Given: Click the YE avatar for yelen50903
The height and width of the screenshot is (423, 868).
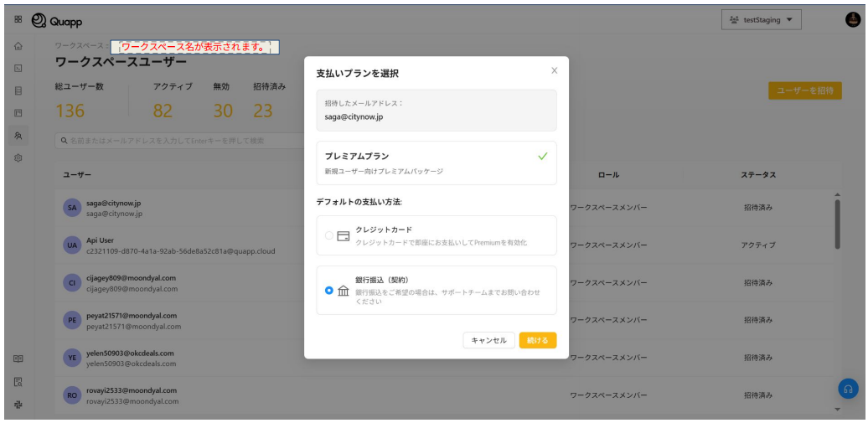Looking at the screenshot, I should (x=73, y=359).
